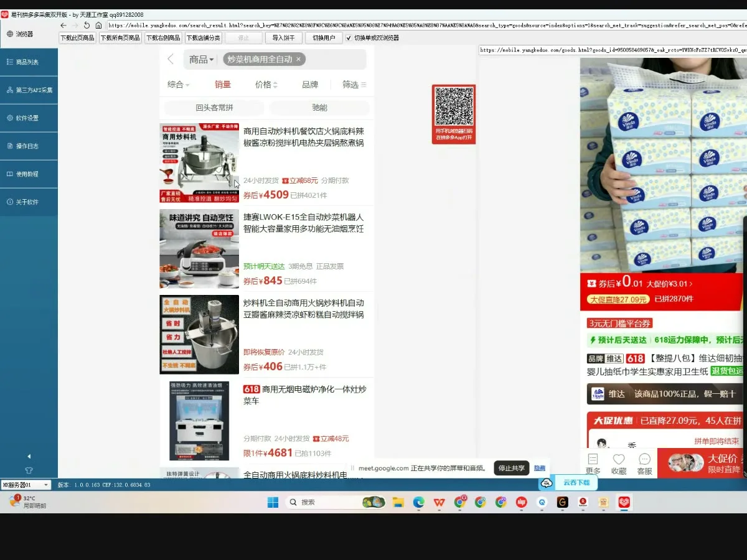Viewport: 747px width, 560px height.
Task: Open Microsoft Edge from the taskbar
Action: [x=418, y=502]
